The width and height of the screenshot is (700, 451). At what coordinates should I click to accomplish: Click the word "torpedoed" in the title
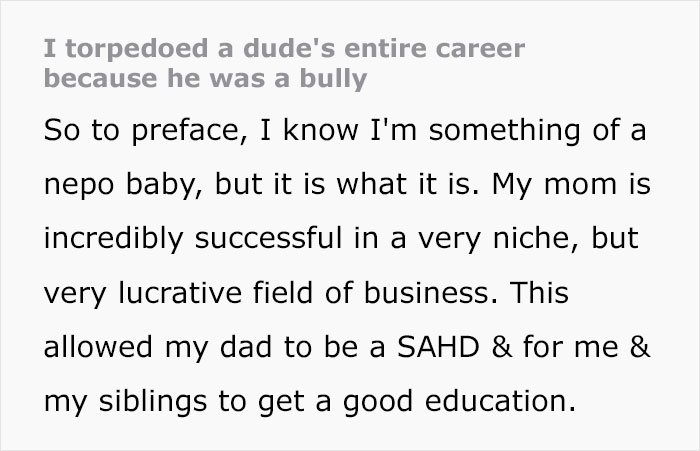114,49
